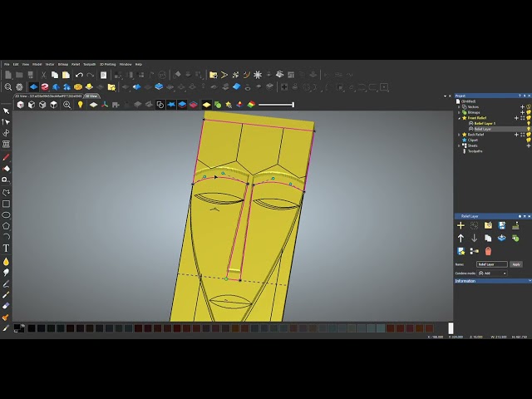Select Relief Layer 1 in project tree

[x=485, y=124]
